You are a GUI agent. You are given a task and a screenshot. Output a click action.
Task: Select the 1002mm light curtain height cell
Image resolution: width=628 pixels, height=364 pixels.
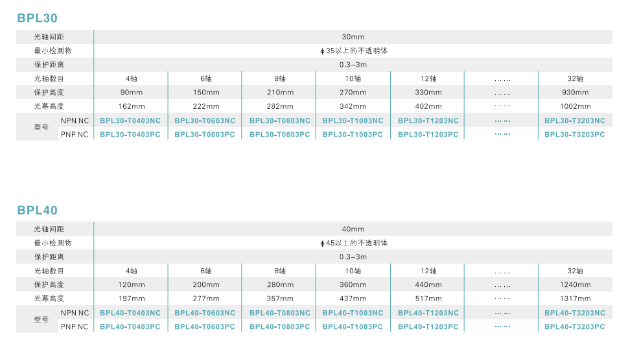[575, 106]
